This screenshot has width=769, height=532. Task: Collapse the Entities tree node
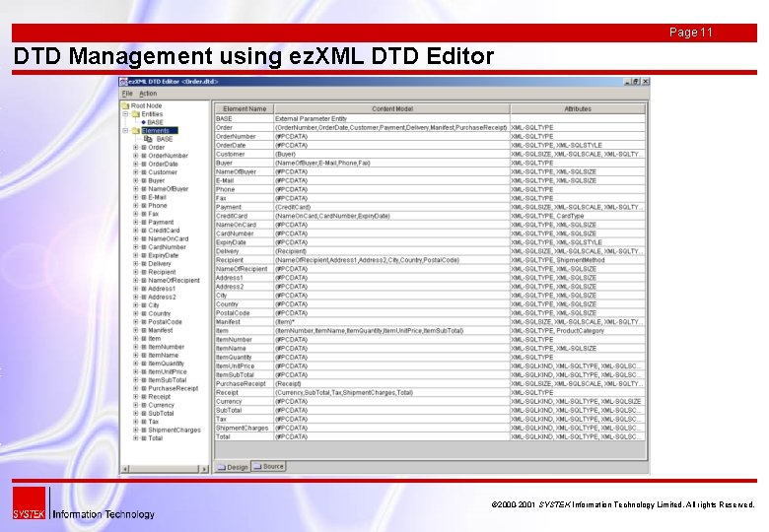coord(125,114)
